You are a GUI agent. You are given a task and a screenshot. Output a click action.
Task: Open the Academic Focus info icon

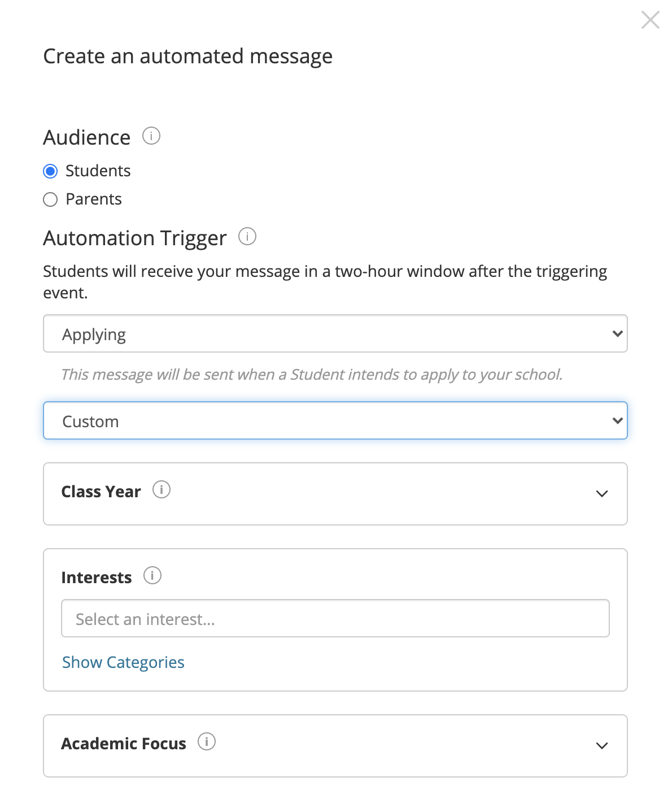[207, 742]
